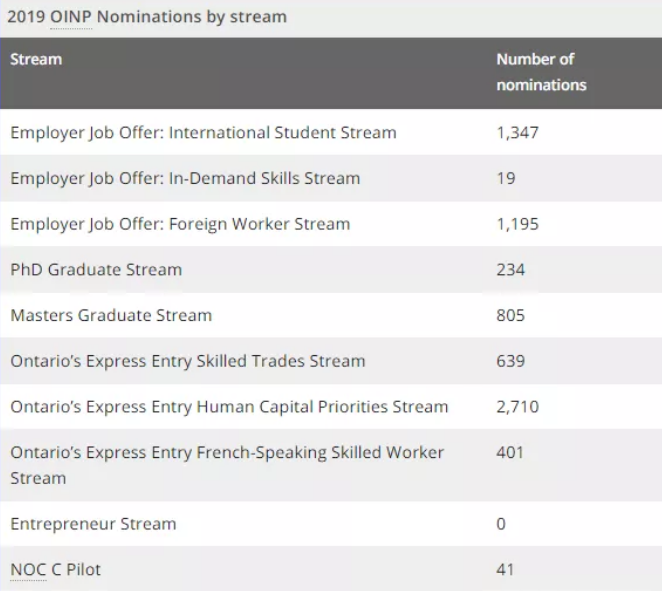Click the French-Speaking Skilled Worker Stream cell
Screen dimensions: 662x591
coord(227,465)
